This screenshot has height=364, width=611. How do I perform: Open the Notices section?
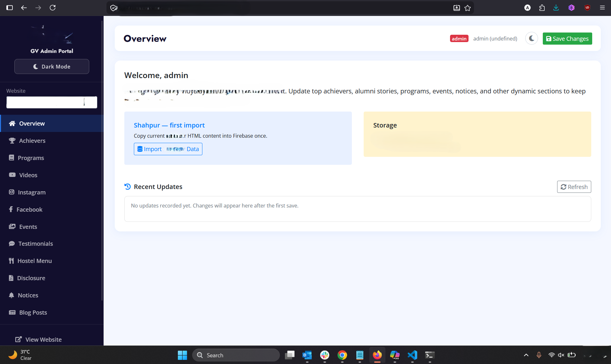click(52, 295)
